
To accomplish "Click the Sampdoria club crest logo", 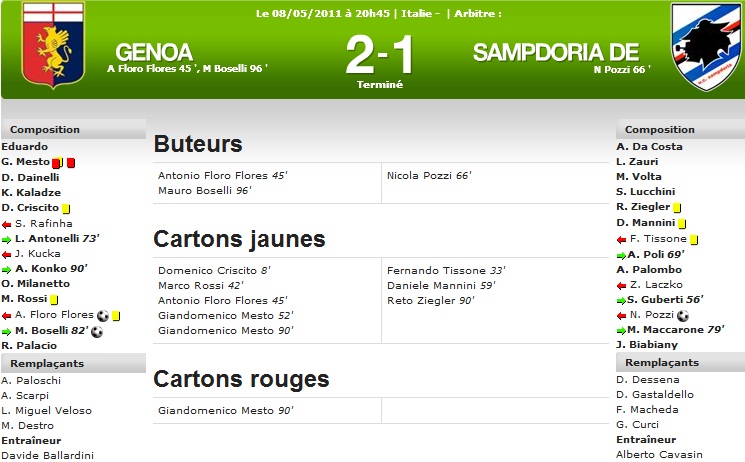I will [x=706, y=47].
